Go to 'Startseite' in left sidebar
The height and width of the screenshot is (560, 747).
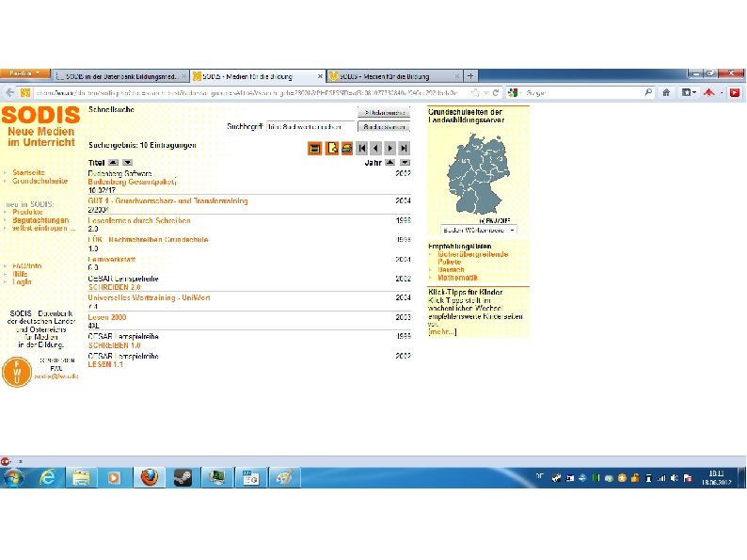28,172
